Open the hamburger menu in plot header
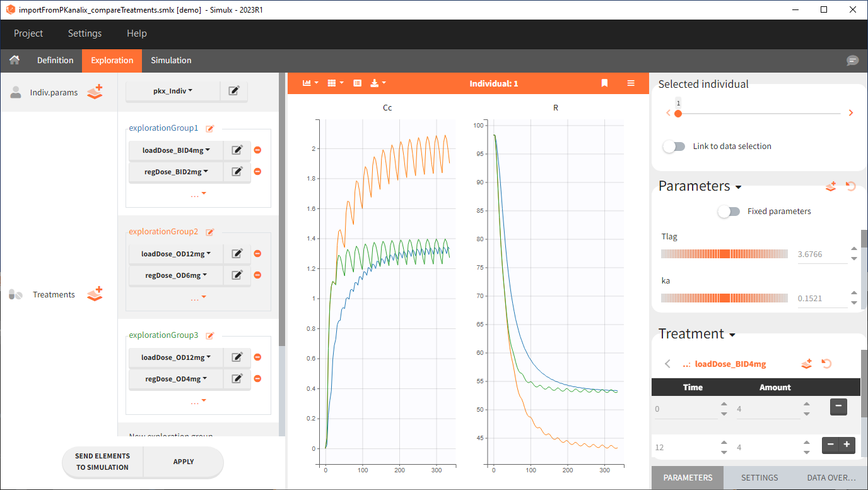Viewport: 868px width, 490px height. (x=631, y=83)
